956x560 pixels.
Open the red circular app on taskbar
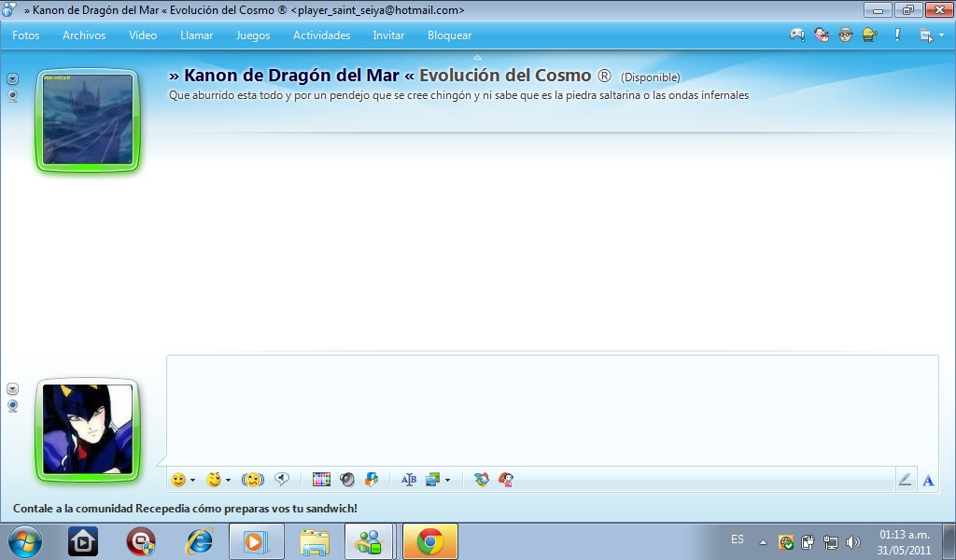(x=141, y=541)
